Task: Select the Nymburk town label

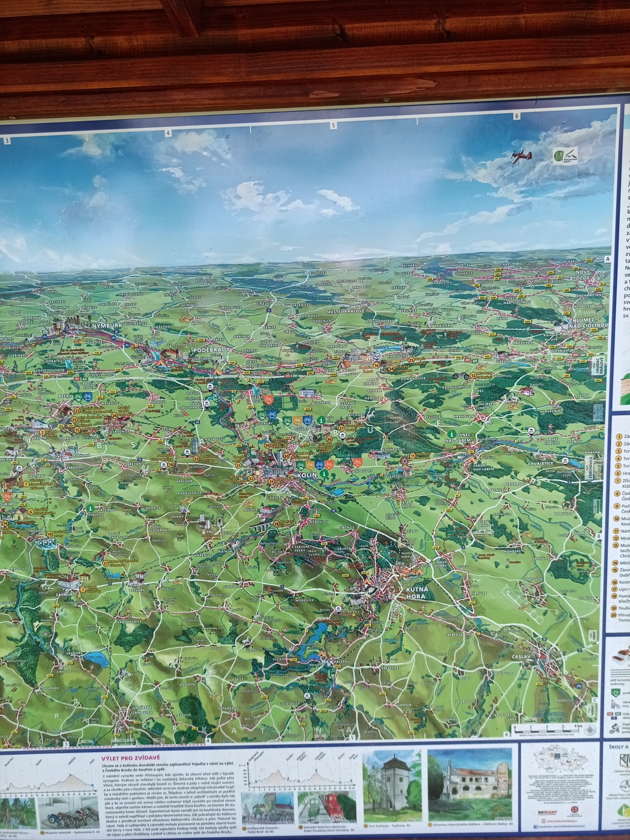Action: pos(106,324)
